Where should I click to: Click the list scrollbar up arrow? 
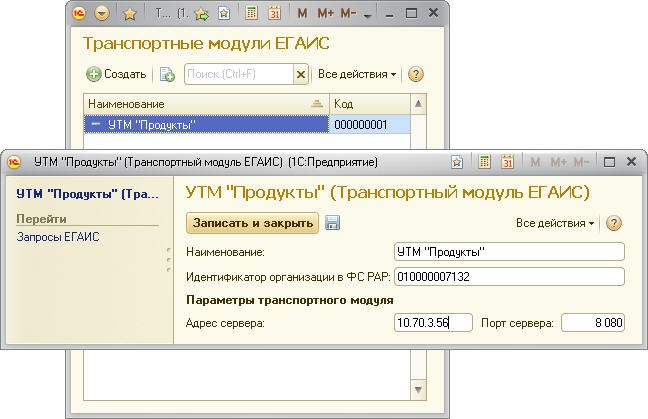pyautogui.click(x=418, y=104)
